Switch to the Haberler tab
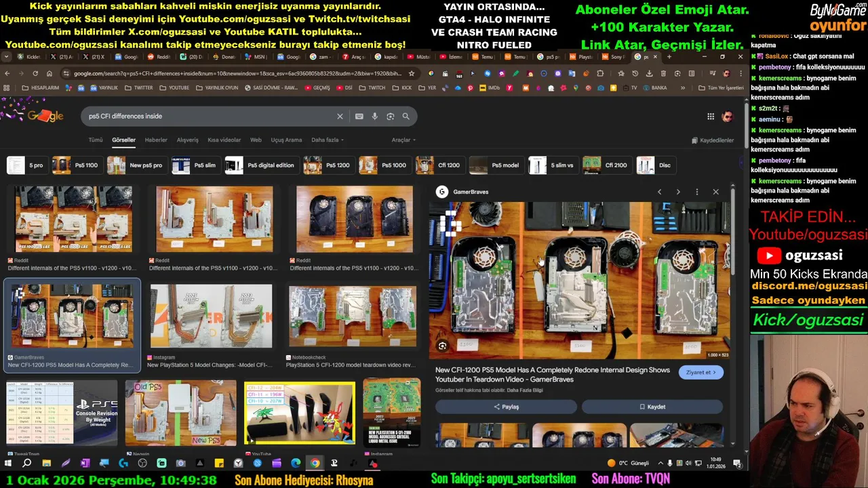This screenshot has width=868, height=488. tap(156, 140)
